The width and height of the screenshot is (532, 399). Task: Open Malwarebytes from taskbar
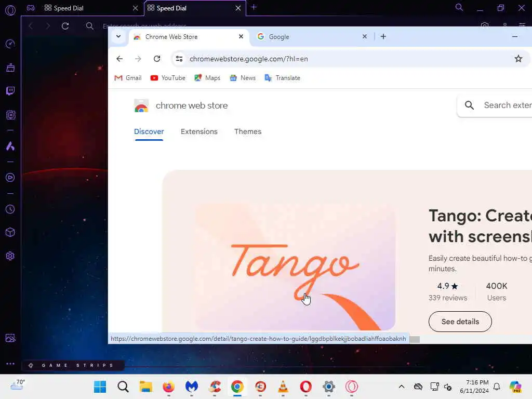pos(192,387)
